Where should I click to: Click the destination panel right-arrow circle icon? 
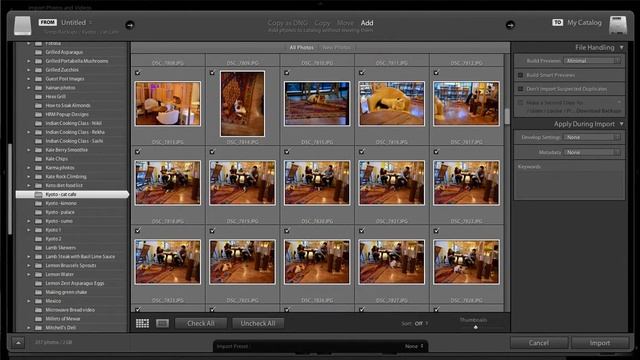coord(510,25)
